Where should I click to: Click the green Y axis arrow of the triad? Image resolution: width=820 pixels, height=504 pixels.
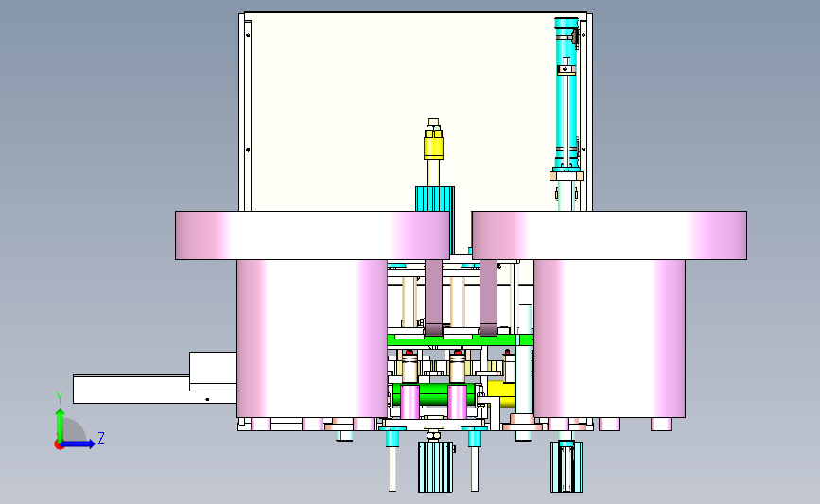[60, 425]
